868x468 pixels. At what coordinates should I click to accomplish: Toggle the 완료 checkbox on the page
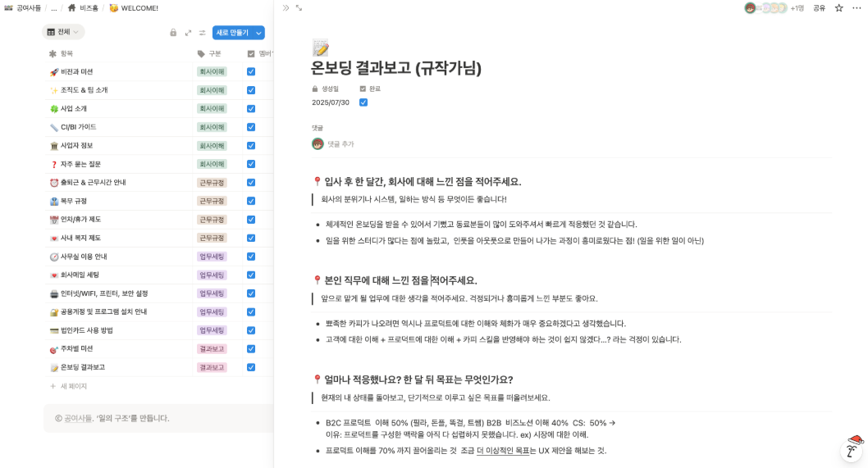(x=363, y=102)
